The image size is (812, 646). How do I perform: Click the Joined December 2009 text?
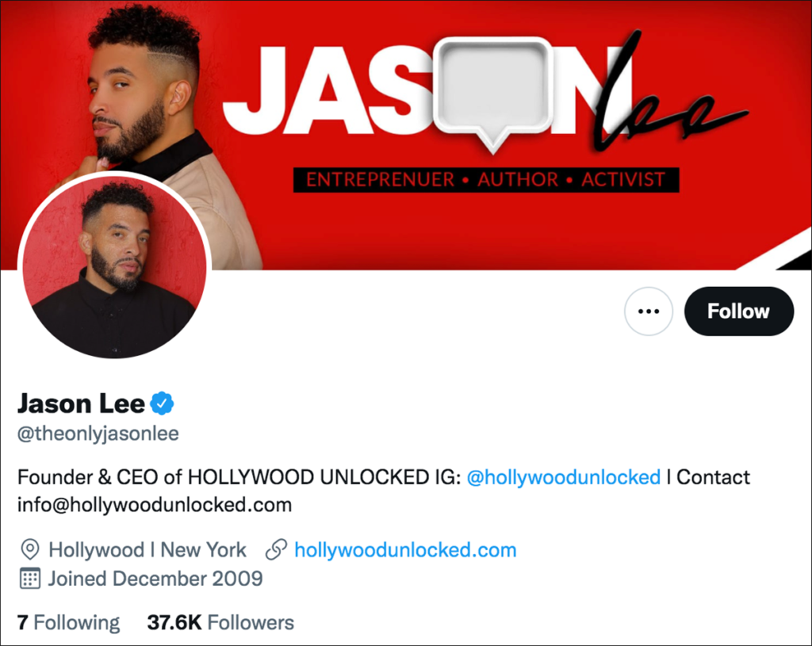click(x=155, y=578)
